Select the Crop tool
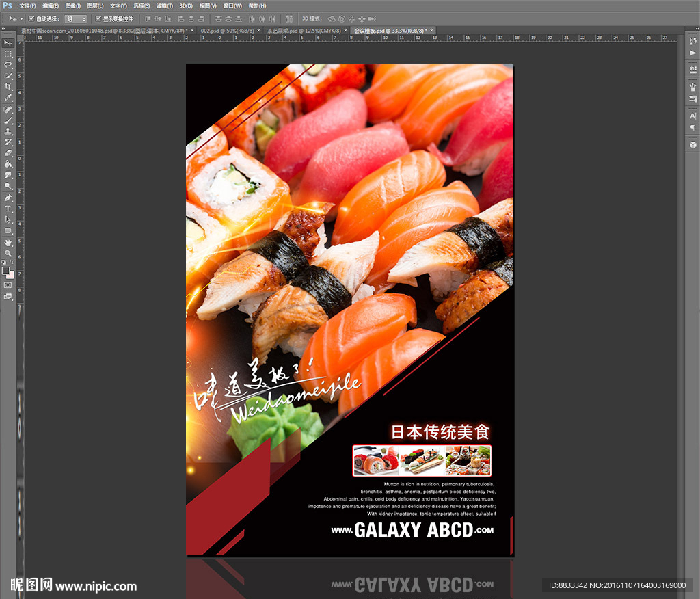 tap(8, 87)
